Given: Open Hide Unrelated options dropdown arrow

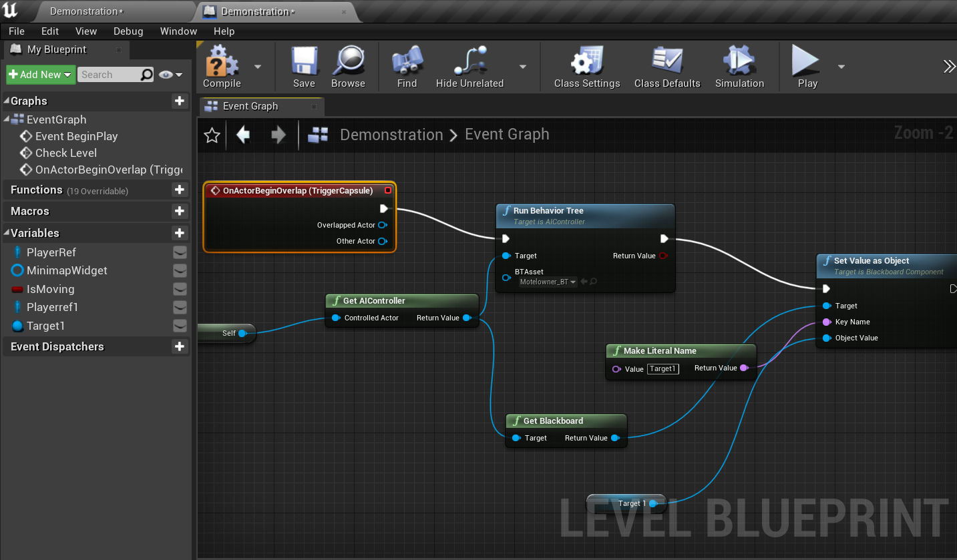Looking at the screenshot, I should (x=523, y=67).
